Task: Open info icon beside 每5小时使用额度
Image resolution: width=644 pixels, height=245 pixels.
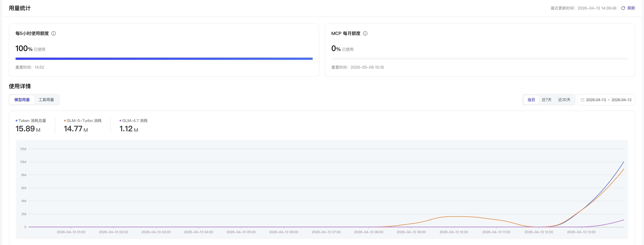Action: (x=54, y=33)
